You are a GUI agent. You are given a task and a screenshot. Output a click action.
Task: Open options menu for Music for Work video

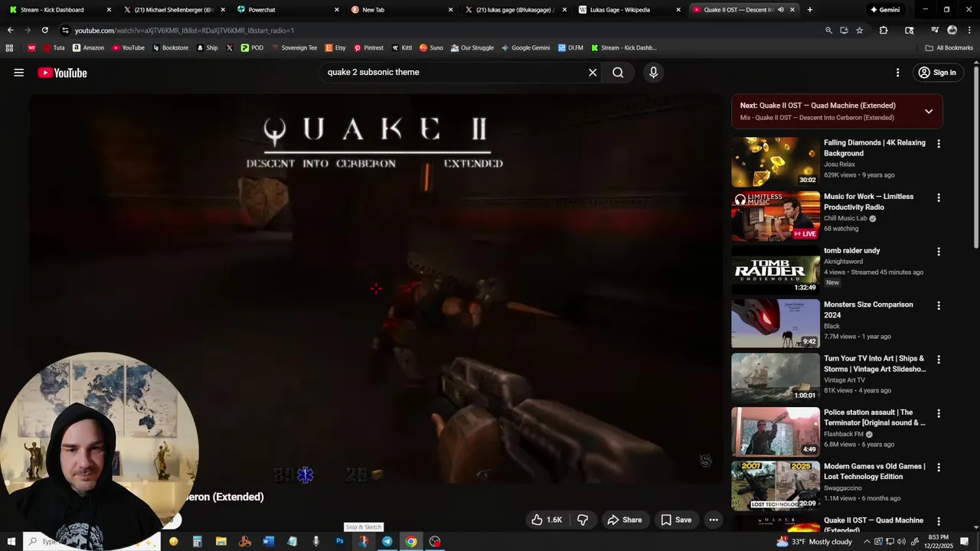(x=939, y=197)
